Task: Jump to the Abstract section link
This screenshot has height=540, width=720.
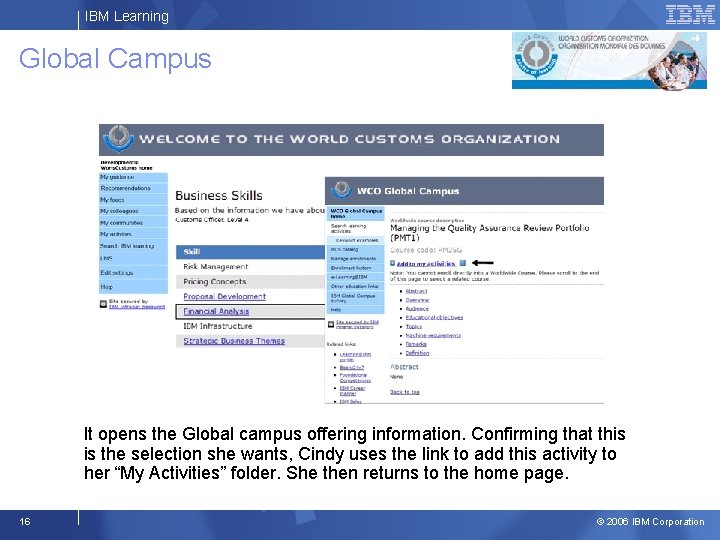Action: pyautogui.click(x=416, y=291)
